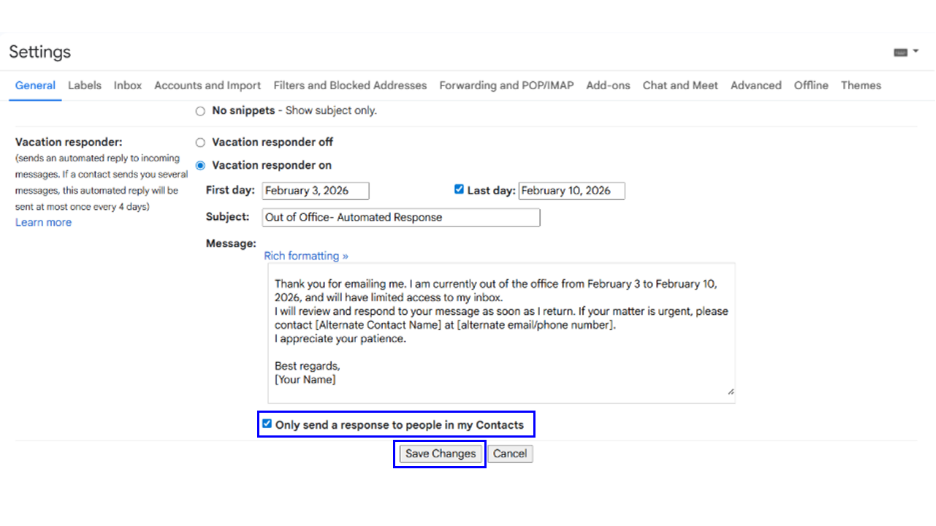The image size is (936, 526).
Task: Toggle only send response to Contacts checkbox
Action: pos(267,424)
